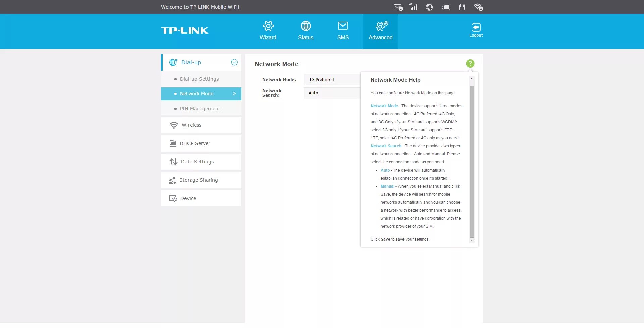This screenshot has width=644, height=328.
Task: Open the Data Settings section
Action: click(201, 162)
